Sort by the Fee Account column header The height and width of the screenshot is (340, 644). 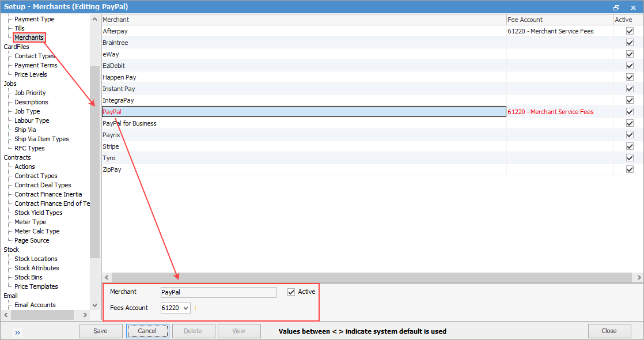pyautogui.click(x=560, y=20)
